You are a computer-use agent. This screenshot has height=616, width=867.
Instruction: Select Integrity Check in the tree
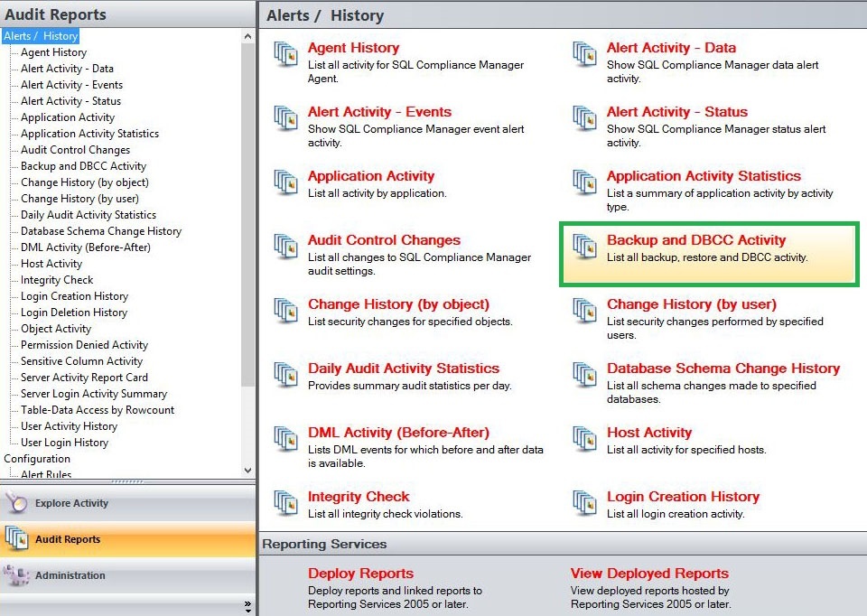coord(57,280)
